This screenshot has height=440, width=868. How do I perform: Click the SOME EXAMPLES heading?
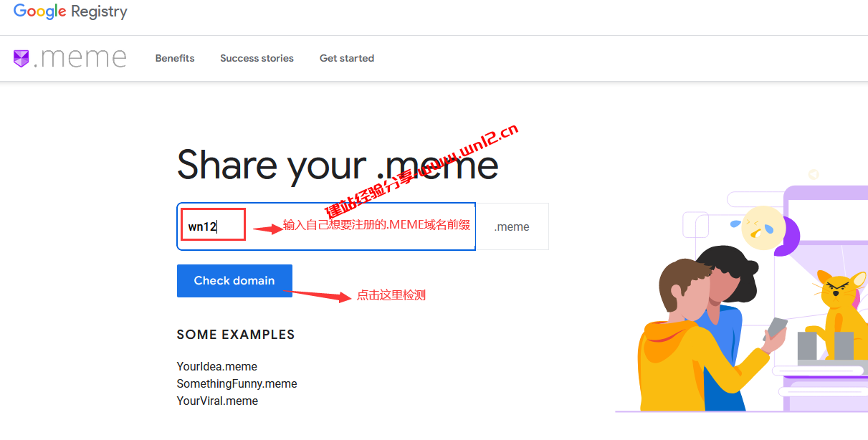point(236,334)
